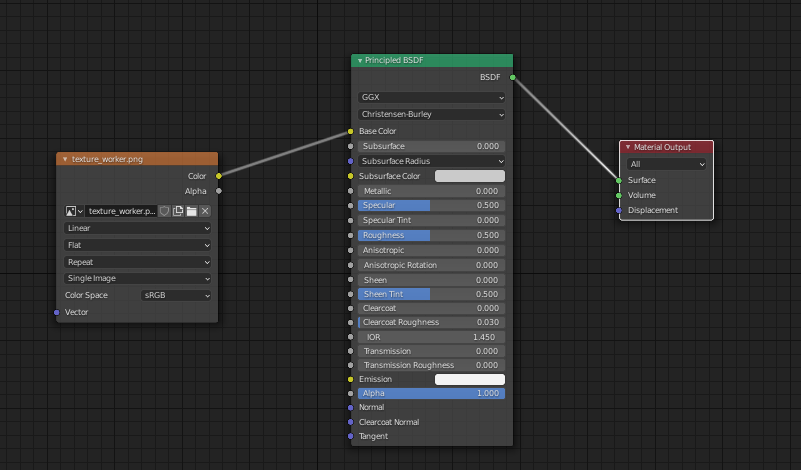This screenshot has width=801, height=470.
Task: Open the sRGB color space dropdown
Action: click(177, 296)
